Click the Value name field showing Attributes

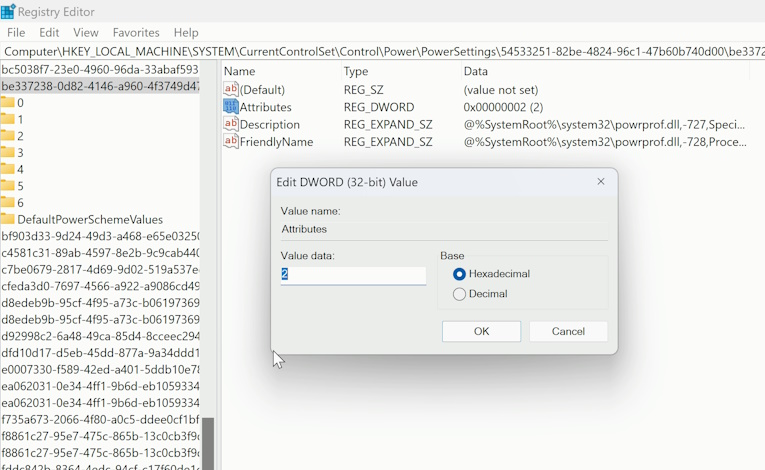point(444,229)
